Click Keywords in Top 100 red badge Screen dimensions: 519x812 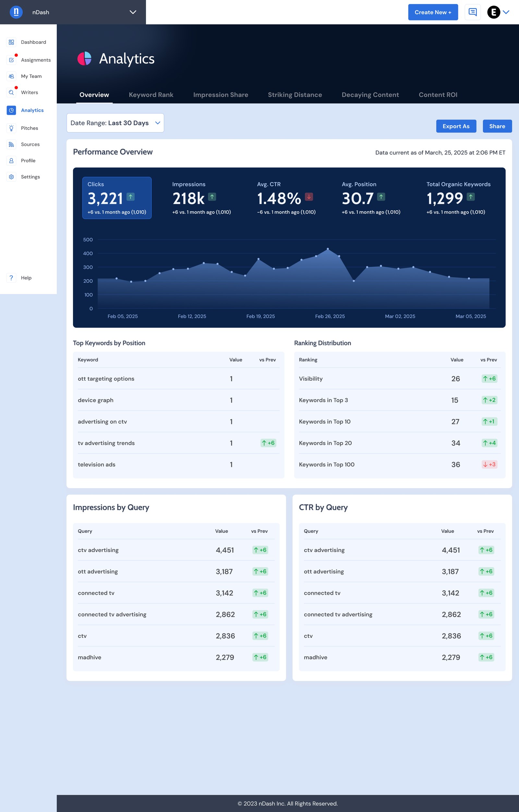pyautogui.click(x=489, y=464)
